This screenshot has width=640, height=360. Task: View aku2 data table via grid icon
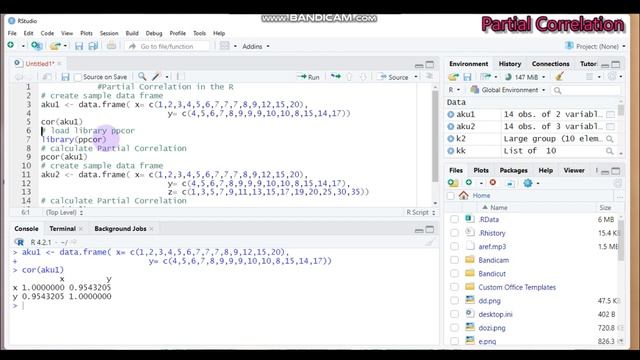(610, 127)
